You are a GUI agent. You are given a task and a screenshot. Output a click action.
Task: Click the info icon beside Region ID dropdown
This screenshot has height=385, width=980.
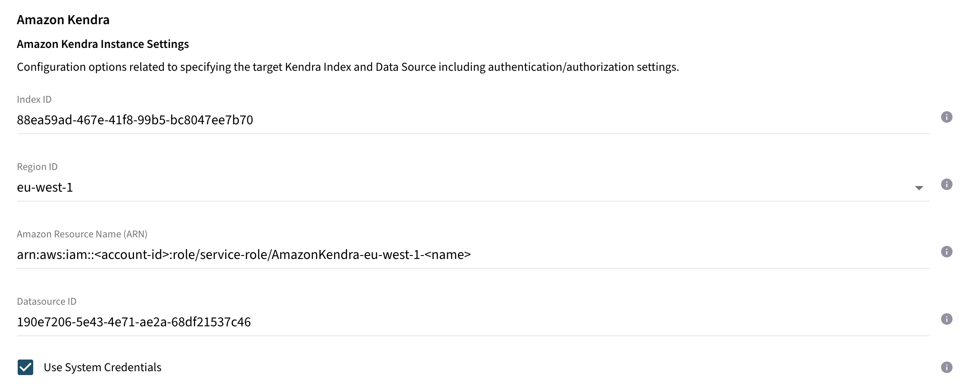pos(947,184)
